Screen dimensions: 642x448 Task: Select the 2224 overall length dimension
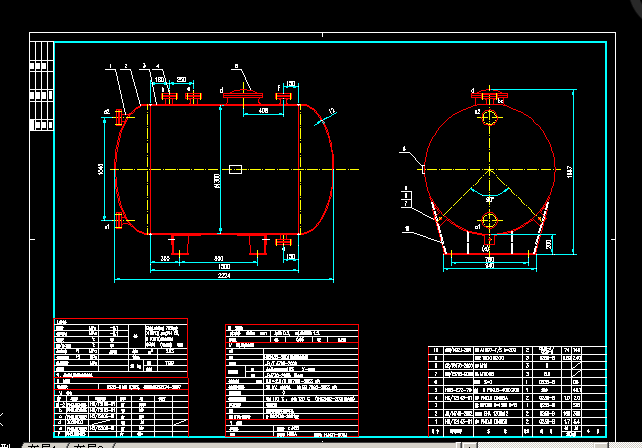pos(224,276)
